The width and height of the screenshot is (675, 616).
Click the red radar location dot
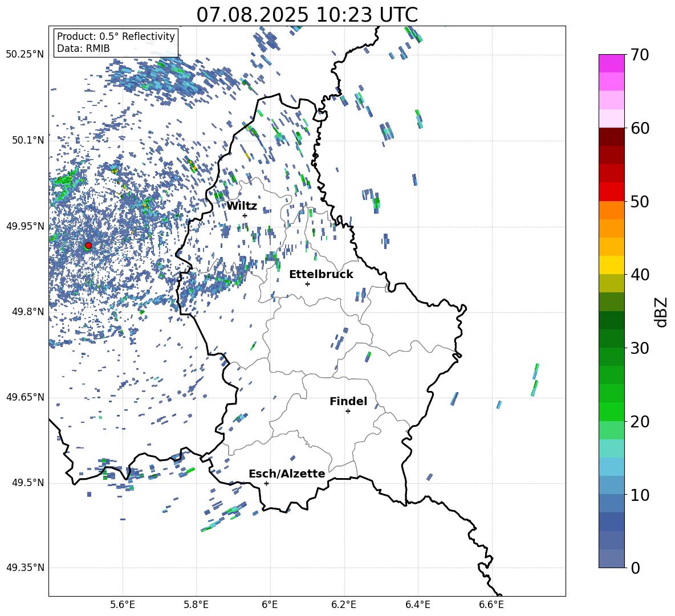click(x=88, y=245)
